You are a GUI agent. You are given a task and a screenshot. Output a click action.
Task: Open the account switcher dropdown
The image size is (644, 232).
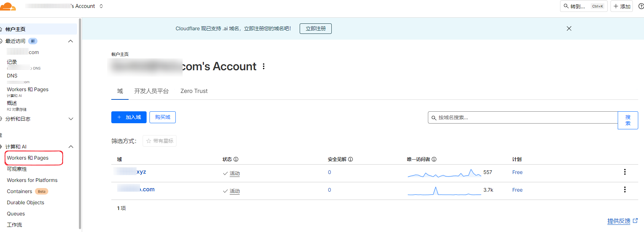101,6
